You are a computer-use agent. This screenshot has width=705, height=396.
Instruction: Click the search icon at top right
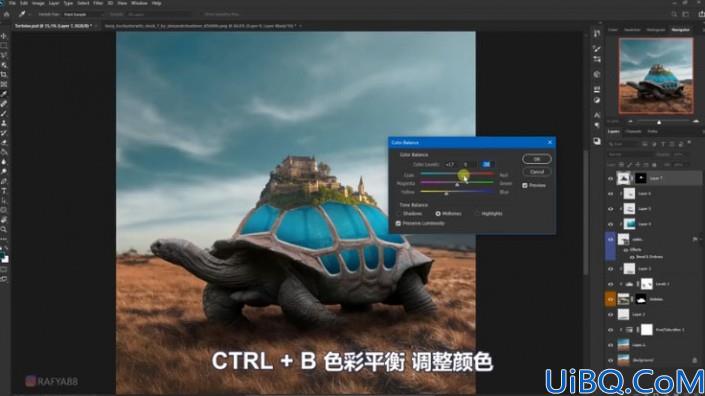[674, 14]
